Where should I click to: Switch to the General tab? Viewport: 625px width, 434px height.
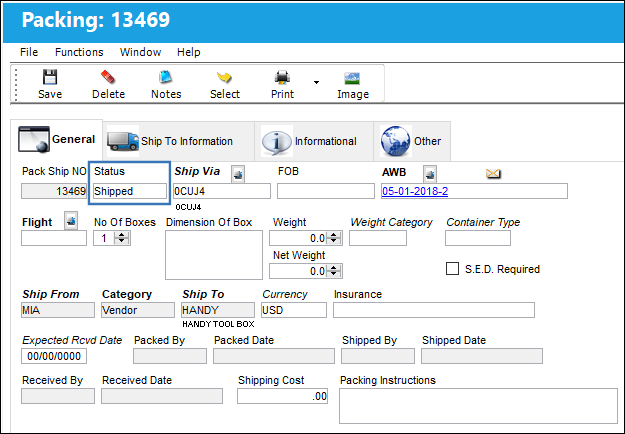57,140
